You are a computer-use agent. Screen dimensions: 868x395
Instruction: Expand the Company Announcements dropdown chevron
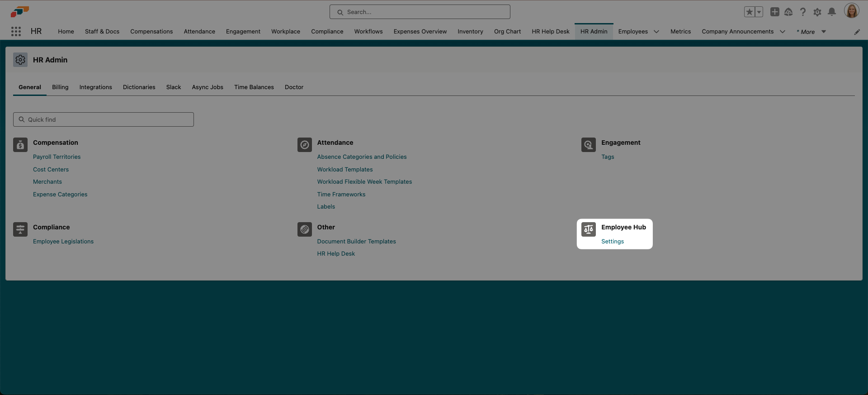pos(783,32)
